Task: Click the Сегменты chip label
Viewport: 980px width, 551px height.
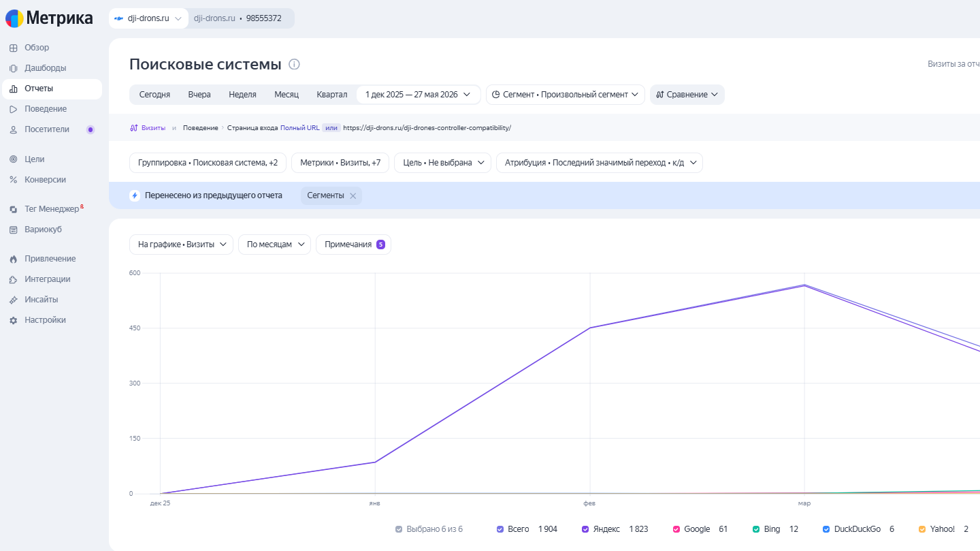Action: tap(325, 195)
